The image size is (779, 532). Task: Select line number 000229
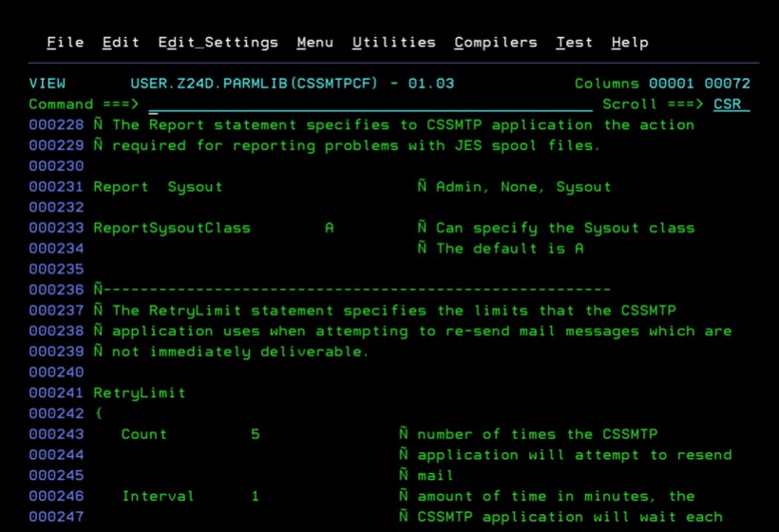56,145
